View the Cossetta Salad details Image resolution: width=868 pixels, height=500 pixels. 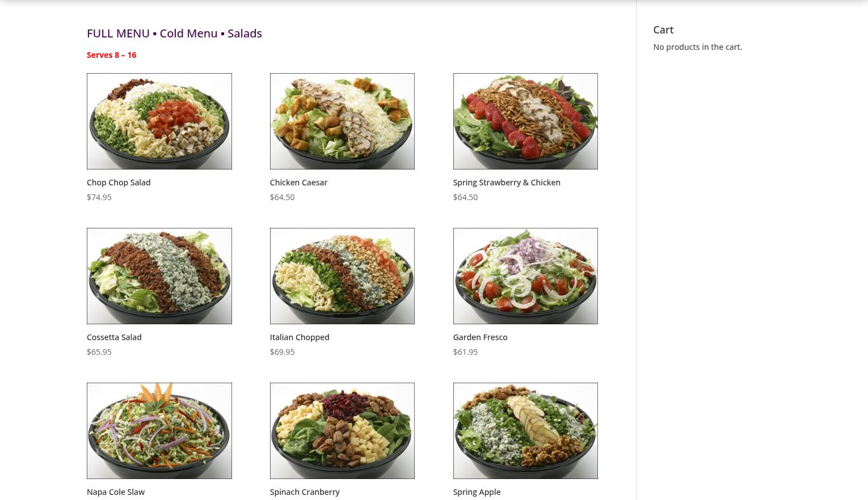tap(114, 337)
